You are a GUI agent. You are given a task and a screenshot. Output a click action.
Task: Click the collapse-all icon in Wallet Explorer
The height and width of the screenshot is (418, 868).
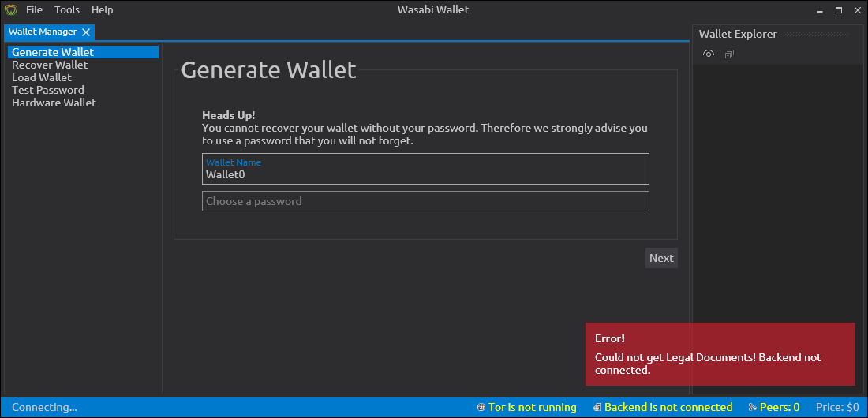point(730,54)
